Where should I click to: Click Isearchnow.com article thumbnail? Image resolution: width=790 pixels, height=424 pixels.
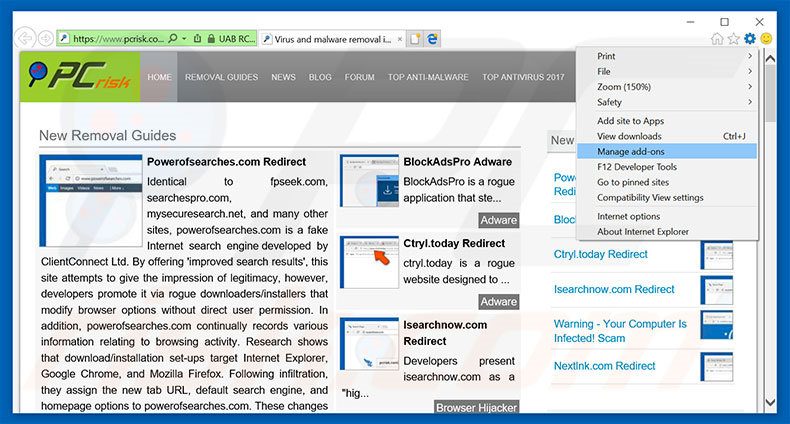369,344
